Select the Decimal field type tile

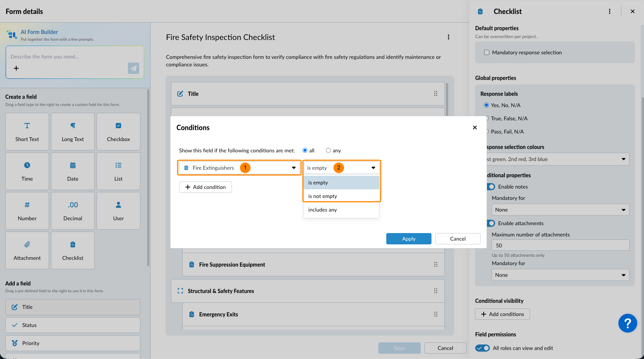coord(73,211)
